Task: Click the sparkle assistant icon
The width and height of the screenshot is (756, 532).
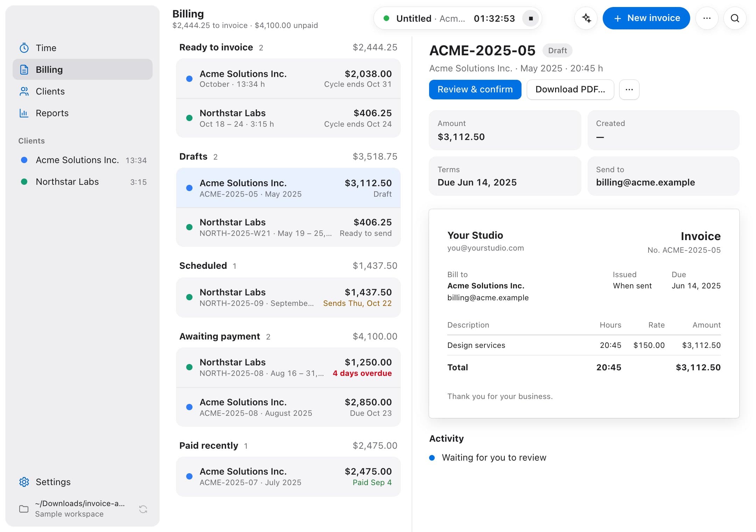Action: (586, 18)
